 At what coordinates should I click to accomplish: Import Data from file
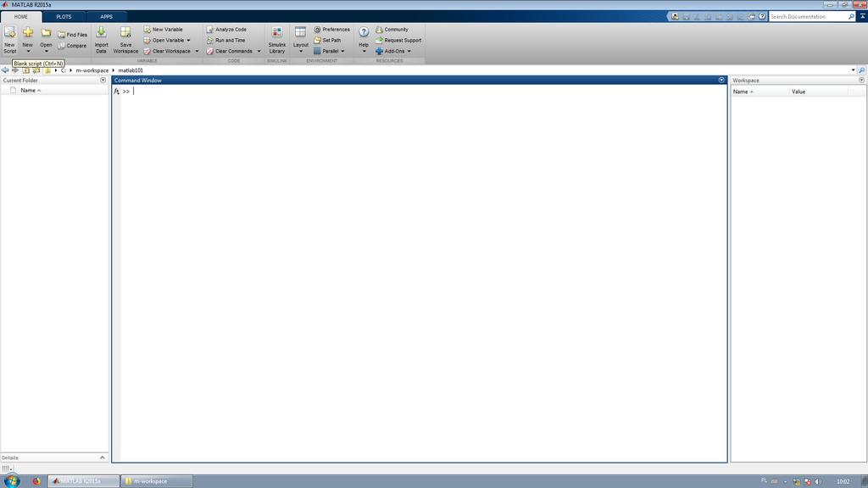(x=102, y=40)
